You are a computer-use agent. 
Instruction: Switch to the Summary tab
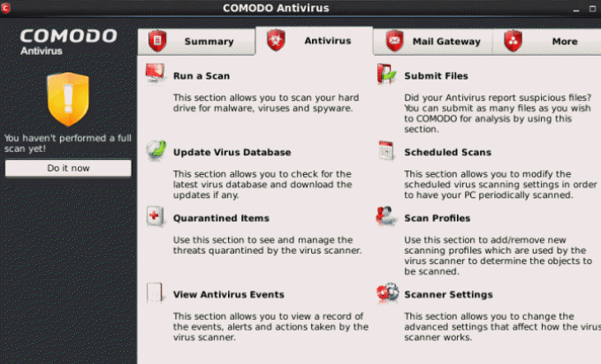point(196,42)
